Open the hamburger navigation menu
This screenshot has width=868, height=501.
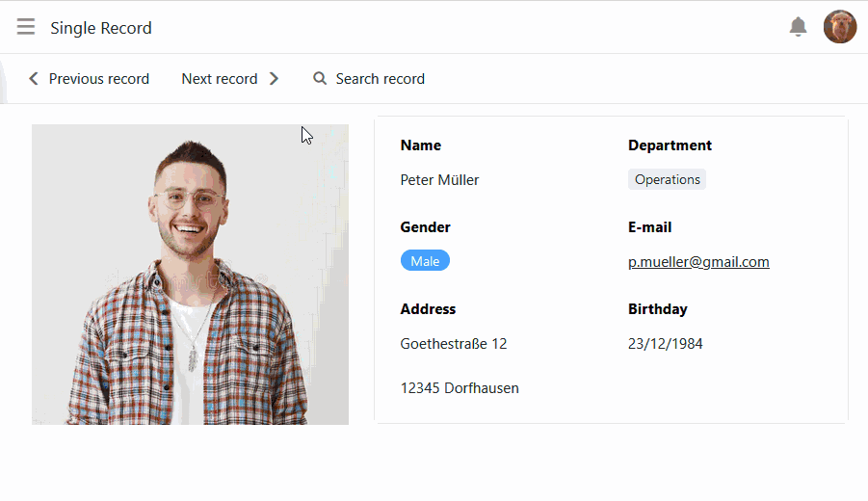pos(26,27)
